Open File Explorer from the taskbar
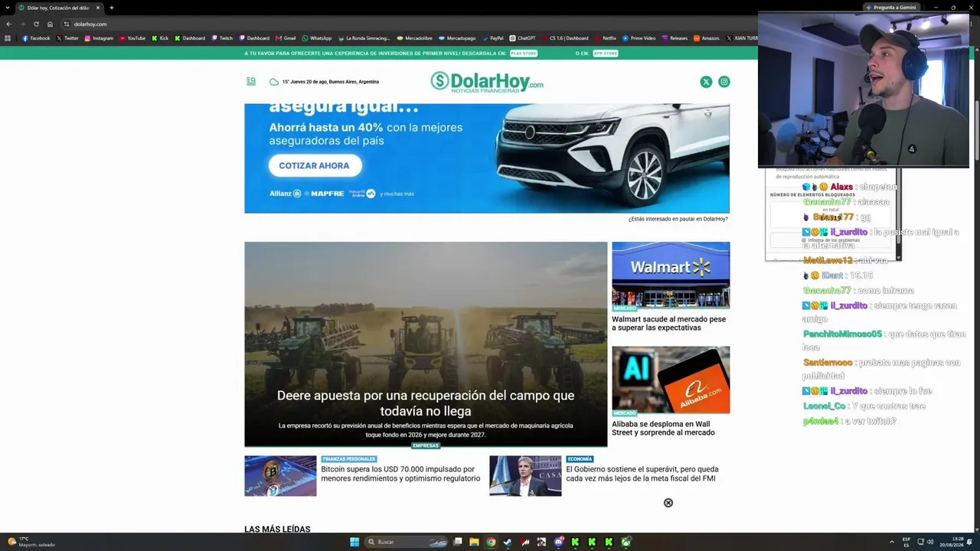980x551 pixels. pyautogui.click(x=474, y=542)
